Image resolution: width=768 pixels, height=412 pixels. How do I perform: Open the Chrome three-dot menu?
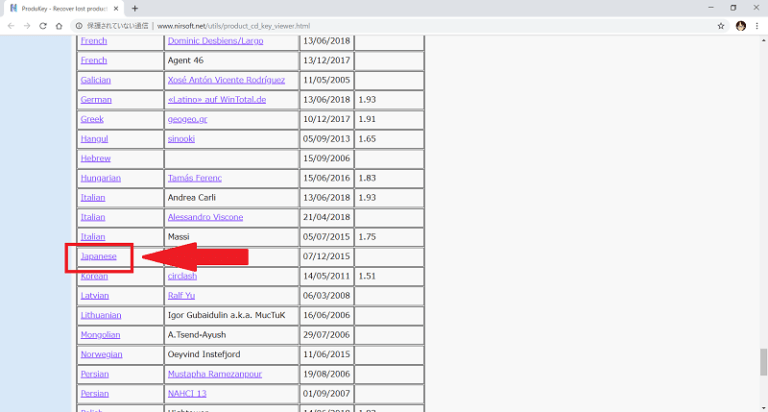point(758,26)
